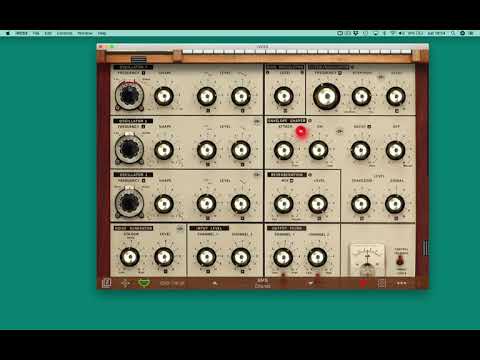Click the right small icon in Ring Modulator panel

pos(302,72)
